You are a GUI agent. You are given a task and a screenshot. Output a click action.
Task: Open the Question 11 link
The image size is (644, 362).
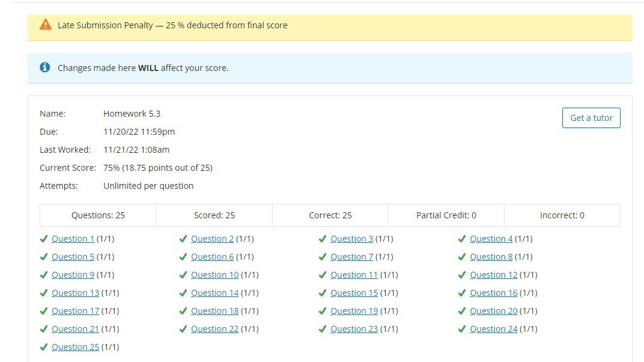coord(354,275)
